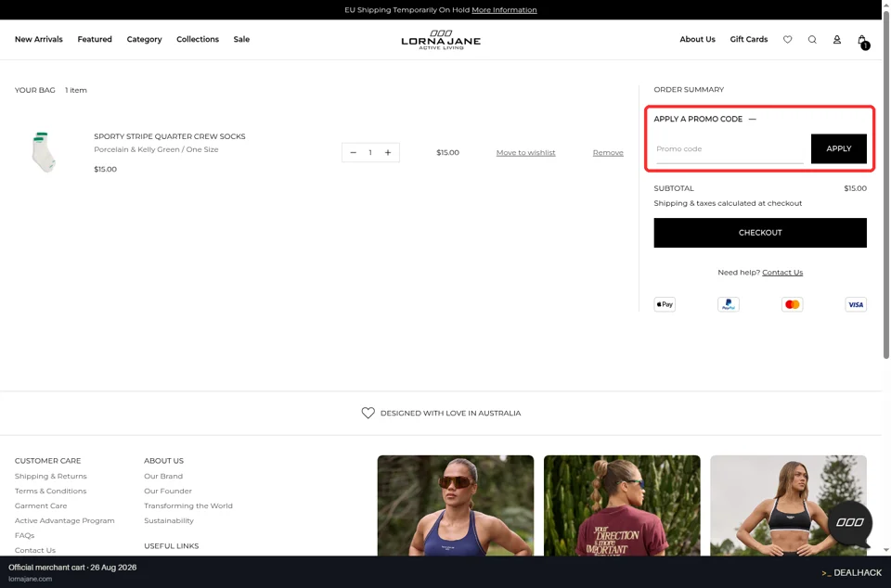Open Sustainability footer link
This screenshot has height=588, width=891.
click(x=169, y=520)
